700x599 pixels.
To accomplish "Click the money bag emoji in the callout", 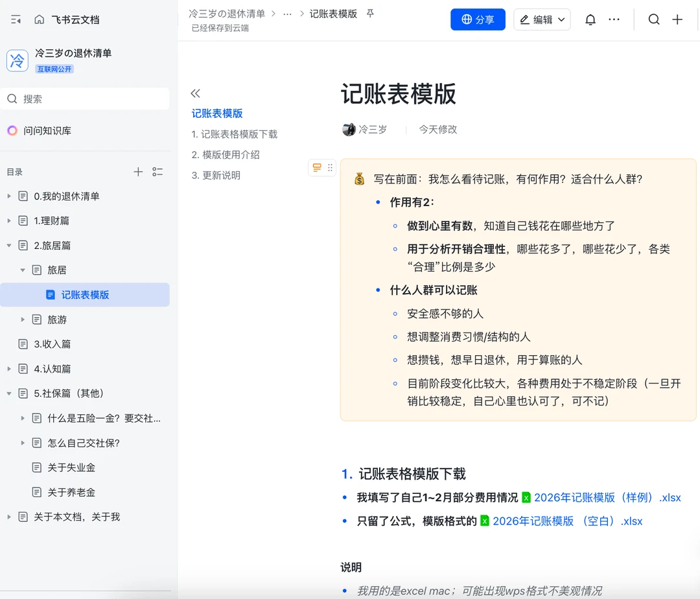I will point(359,180).
